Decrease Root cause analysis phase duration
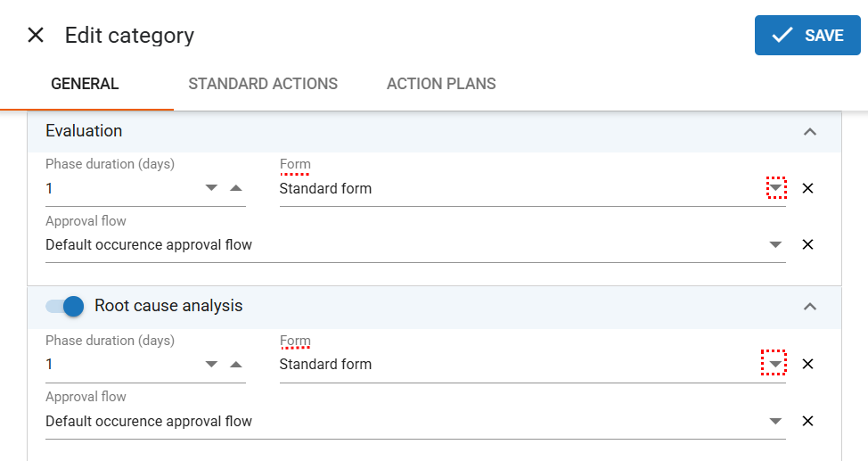The width and height of the screenshot is (868, 461). [211, 364]
